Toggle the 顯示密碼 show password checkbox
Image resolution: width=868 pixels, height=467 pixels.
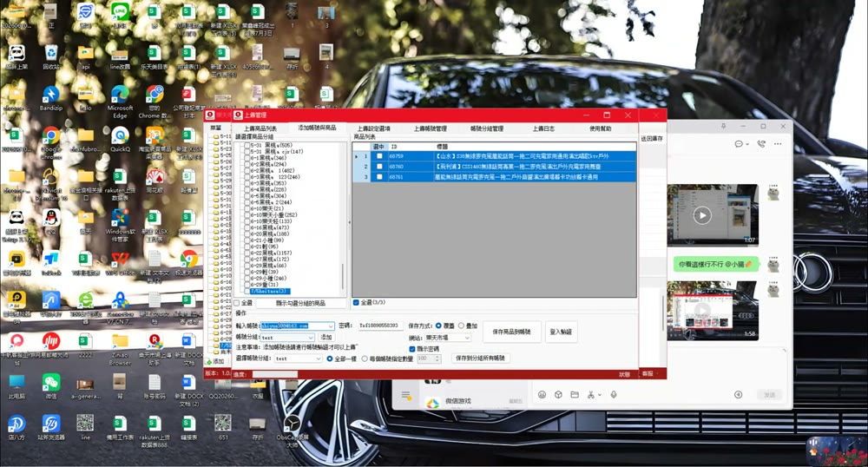[411, 349]
